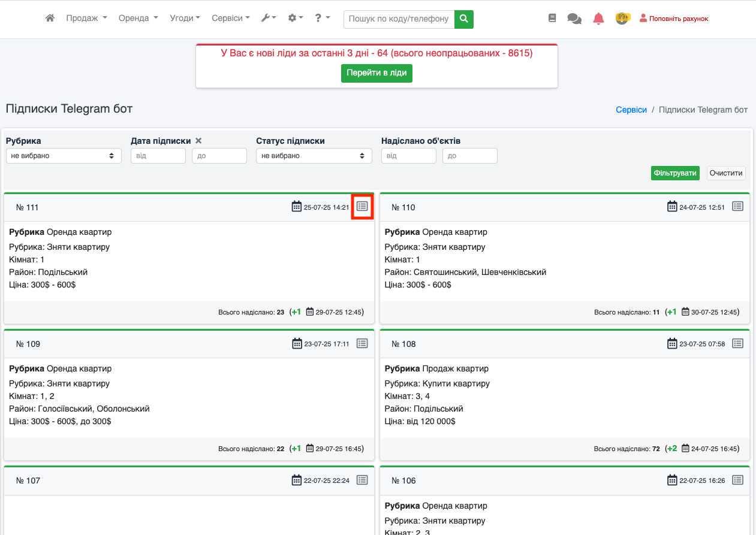756x535 pixels.
Task: Click the Поповніть рахунок link
Action: pyautogui.click(x=674, y=19)
